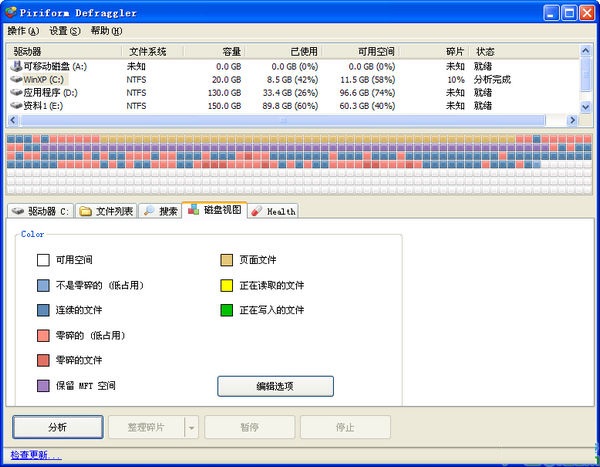Click the E: drive icon
Screen dimensions: 600x467
tap(16, 105)
